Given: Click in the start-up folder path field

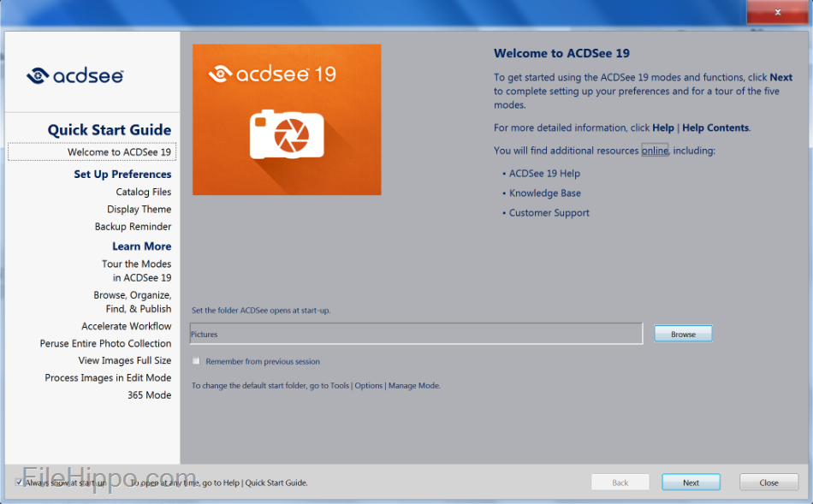Looking at the screenshot, I should point(415,334).
